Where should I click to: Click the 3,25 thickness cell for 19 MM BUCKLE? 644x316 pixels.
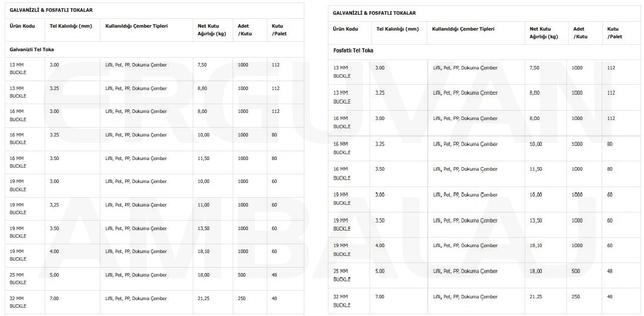[54, 205]
